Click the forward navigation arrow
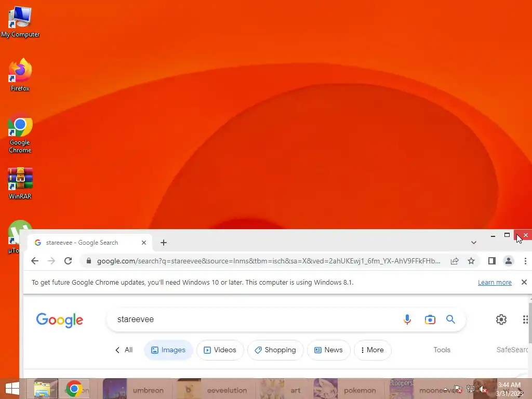532x399 pixels. (51, 261)
